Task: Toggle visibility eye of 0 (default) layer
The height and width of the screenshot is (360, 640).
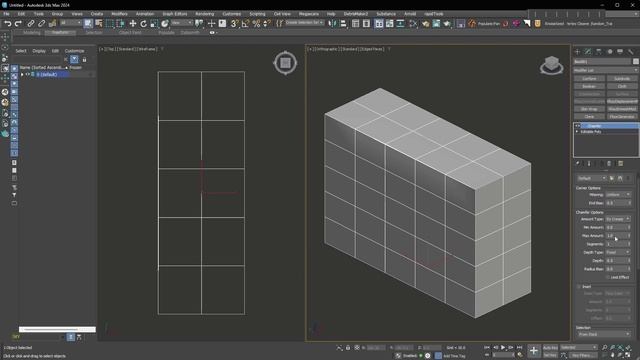Action: coord(28,75)
